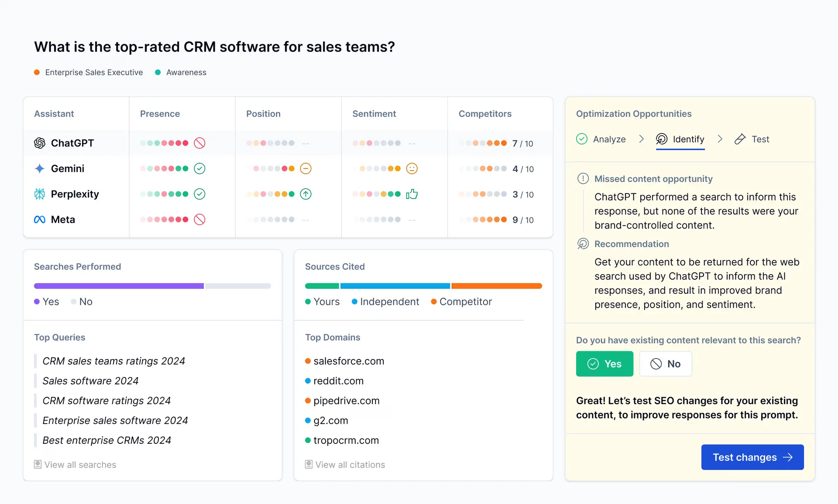838x504 pixels.
Task: Click the blocked icon in ChatGPT's Presence row
Action: coord(200,143)
